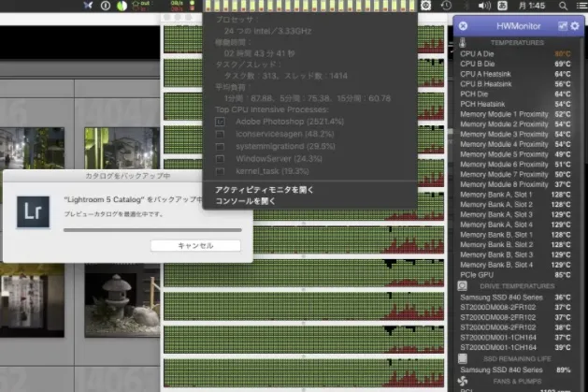The width and height of the screenshot is (588, 392).
Task: Click the thermometer Temperatures section icon
Action: pos(463,42)
